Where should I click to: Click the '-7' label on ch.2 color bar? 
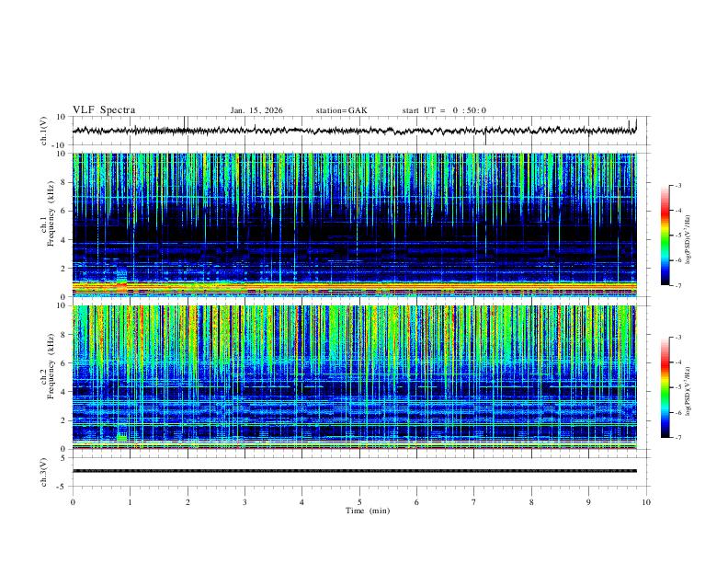(x=678, y=437)
